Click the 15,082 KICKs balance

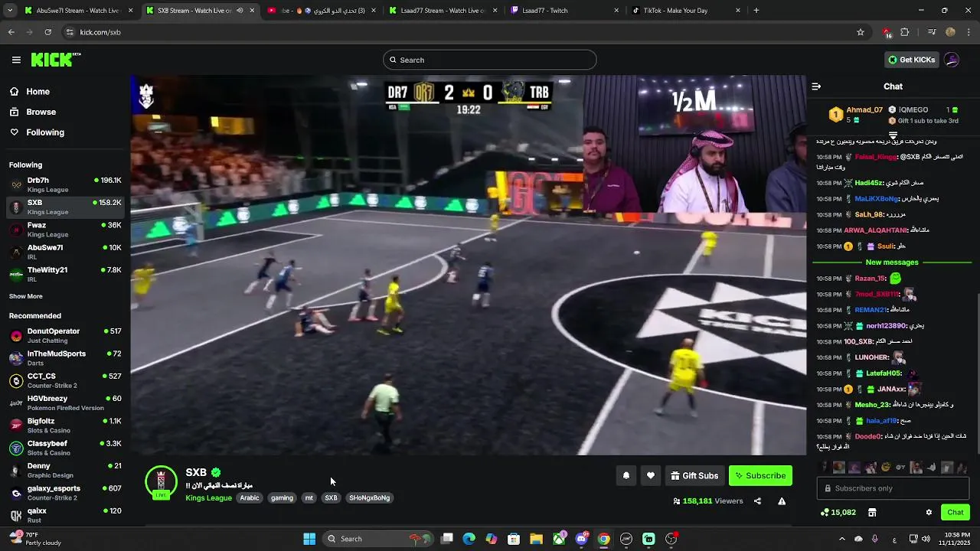(x=838, y=513)
